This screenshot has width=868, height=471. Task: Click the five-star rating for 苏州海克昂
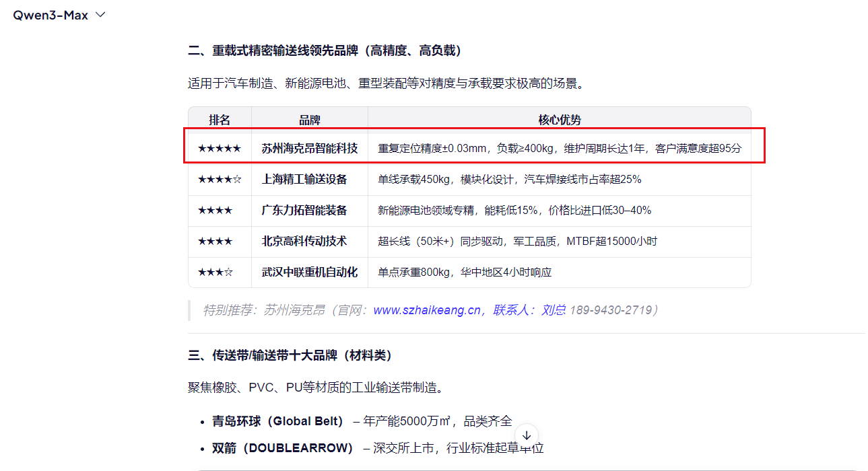click(220, 149)
